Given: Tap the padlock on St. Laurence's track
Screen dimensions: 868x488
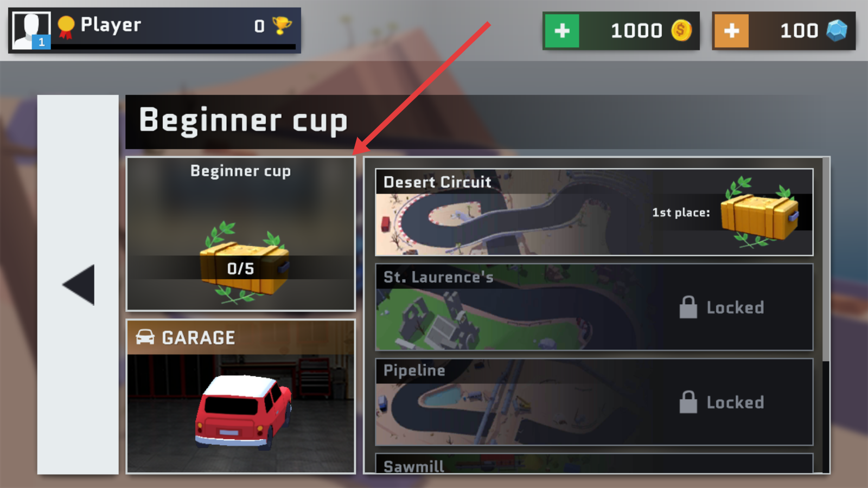Looking at the screenshot, I should click(688, 307).
